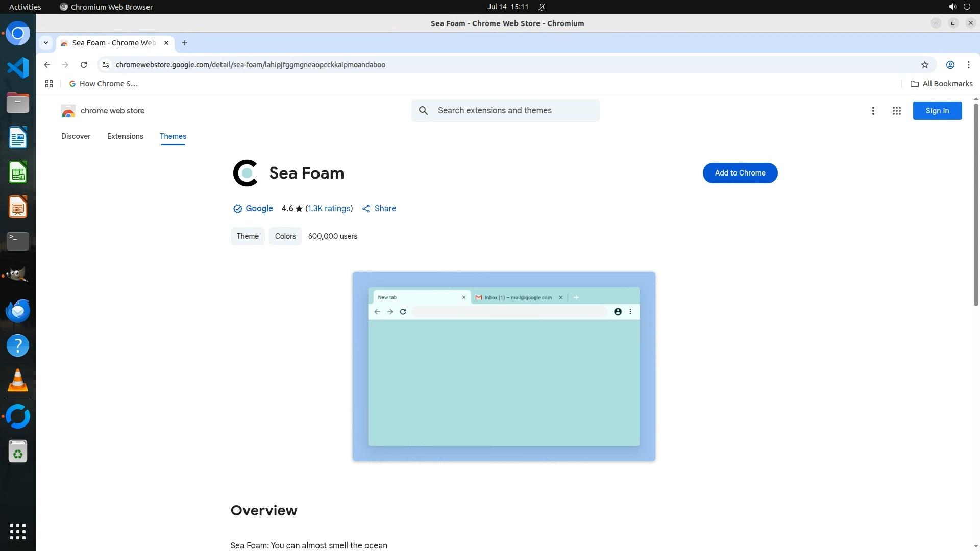The image size is (980, 551).
Task: Click the Sea Foam theme preview image
Action: (x=504, y=366)
